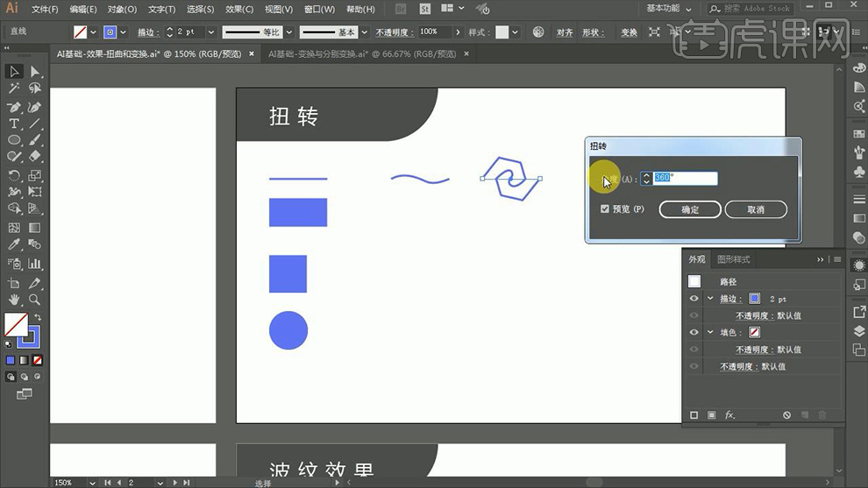Select the Type tool in toolbar
Image resolution: width=868 pixels, height=488 pixels.
point(14,124)
